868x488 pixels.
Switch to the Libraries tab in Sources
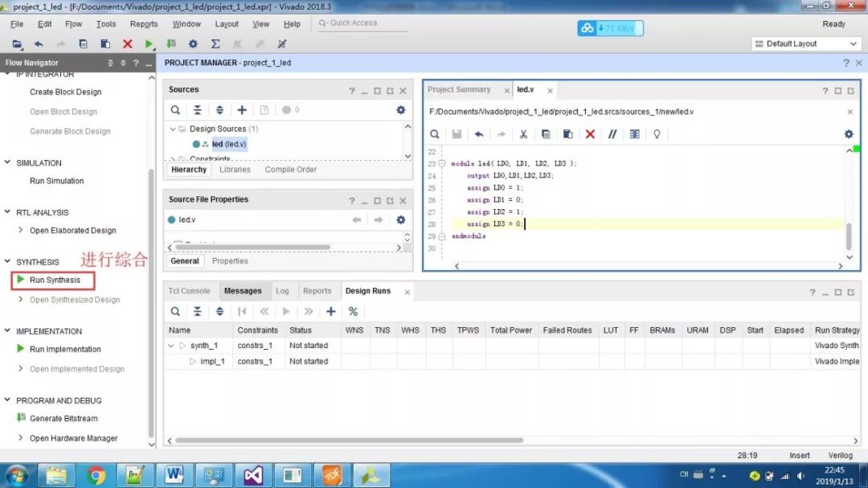[235, 170]
